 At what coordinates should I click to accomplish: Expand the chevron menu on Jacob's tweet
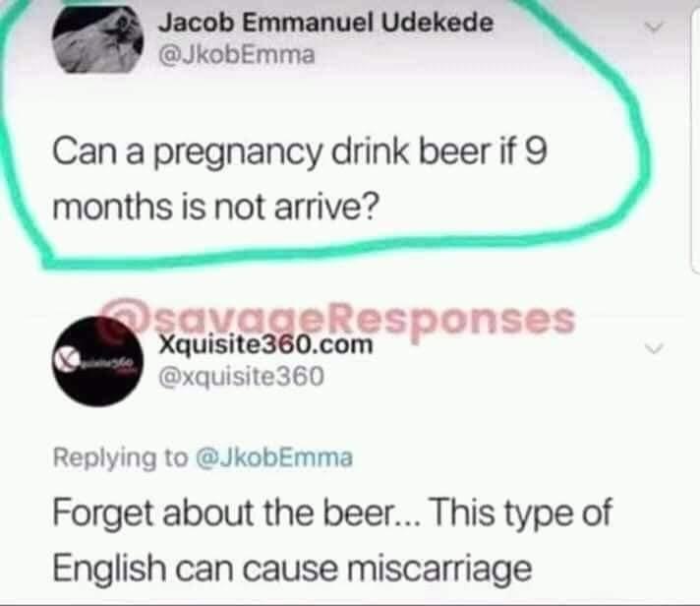click(x=654, y=27)
